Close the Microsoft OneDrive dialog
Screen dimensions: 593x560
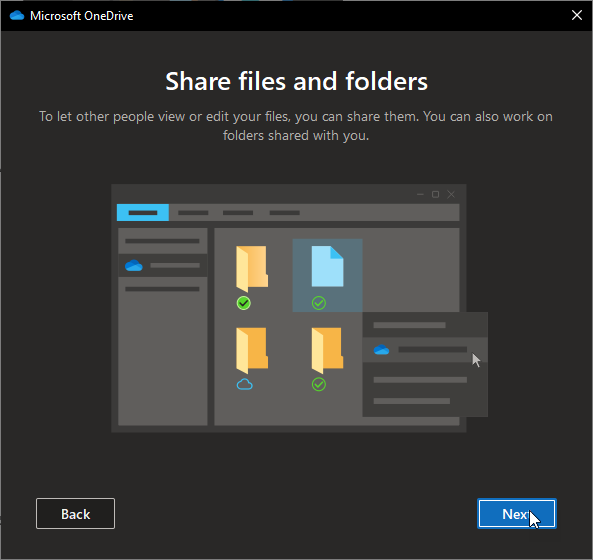(x=577, y=16)
